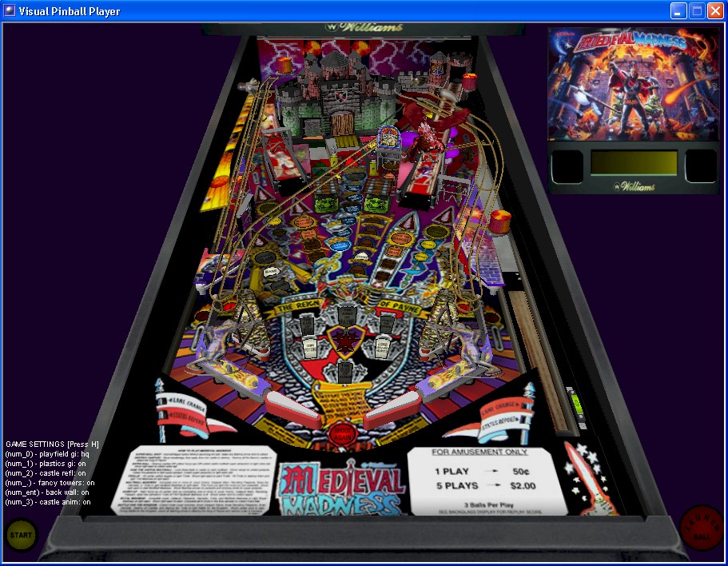Maximize the Visual Pinball Player window
This screenshot has height=566, width=728.
click(697, 10)
